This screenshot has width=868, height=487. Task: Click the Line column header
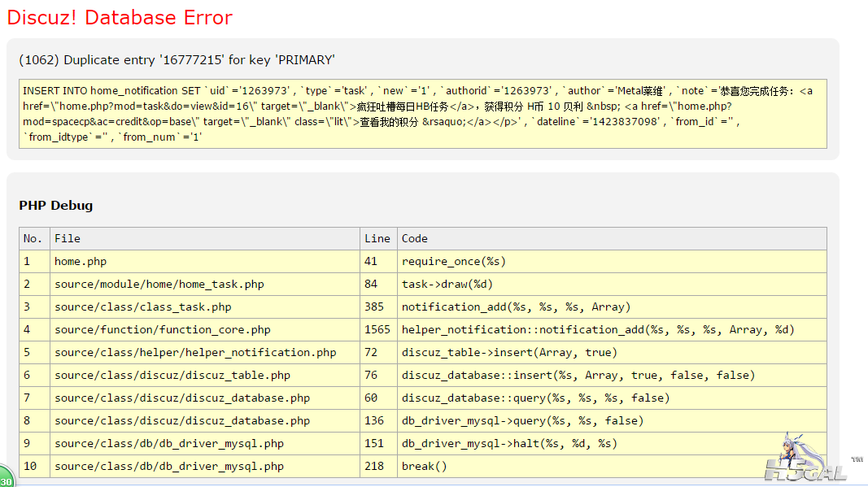coord(377,239)
